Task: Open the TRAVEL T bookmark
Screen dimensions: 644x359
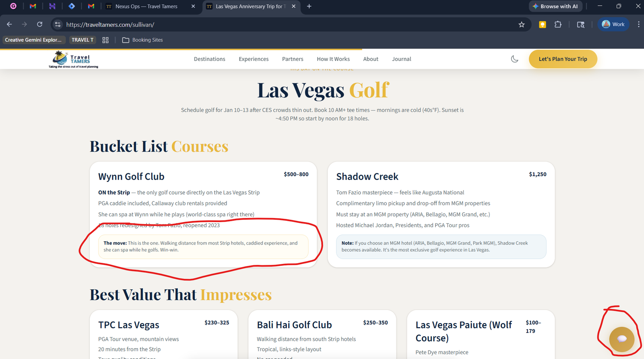Action: point(83,40)
